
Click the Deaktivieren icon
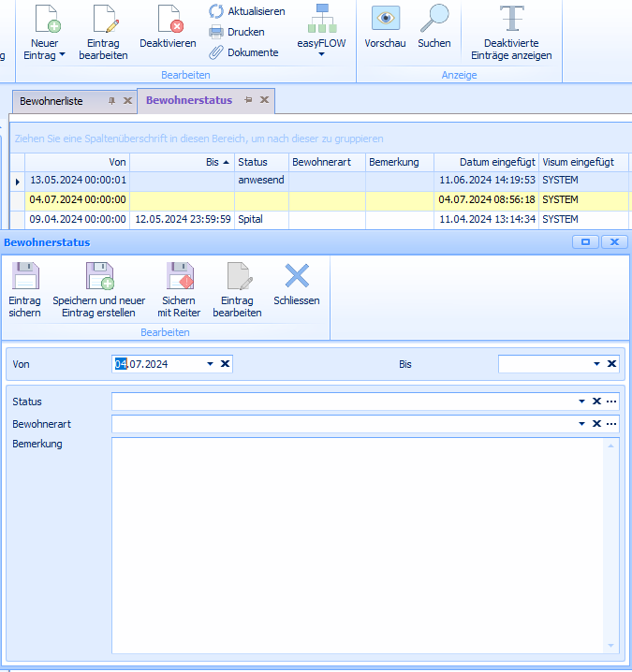coord(168,19)
